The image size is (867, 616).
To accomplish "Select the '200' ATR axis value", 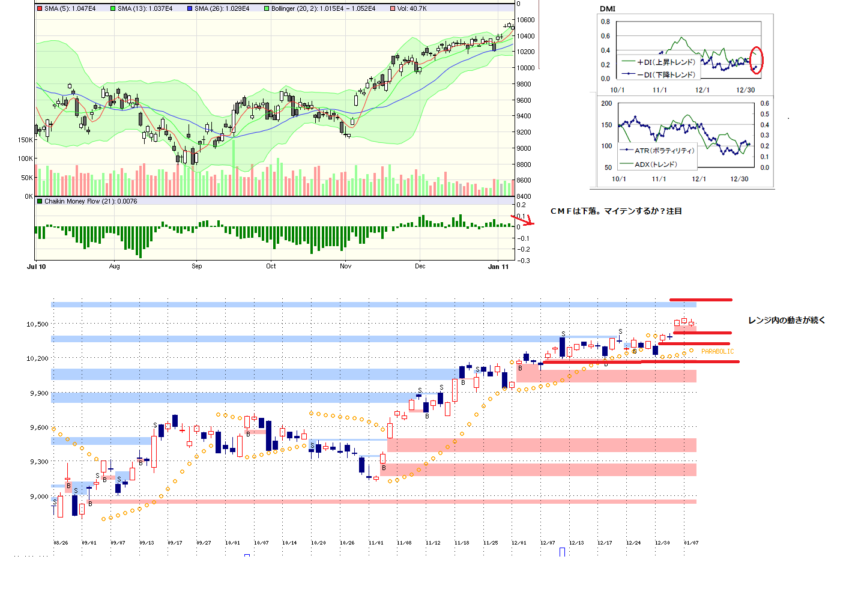I will 607,103.
